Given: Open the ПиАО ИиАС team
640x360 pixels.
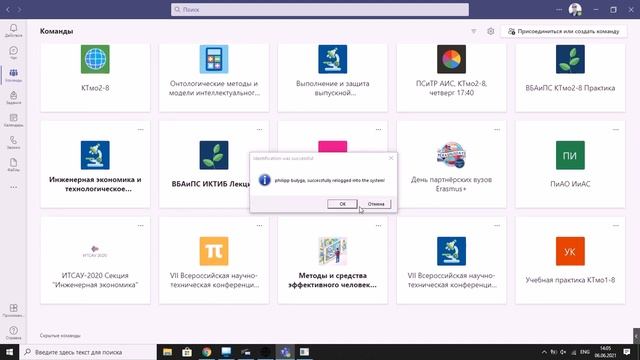Looking at the screenshot, I should [x=570, y=164].
